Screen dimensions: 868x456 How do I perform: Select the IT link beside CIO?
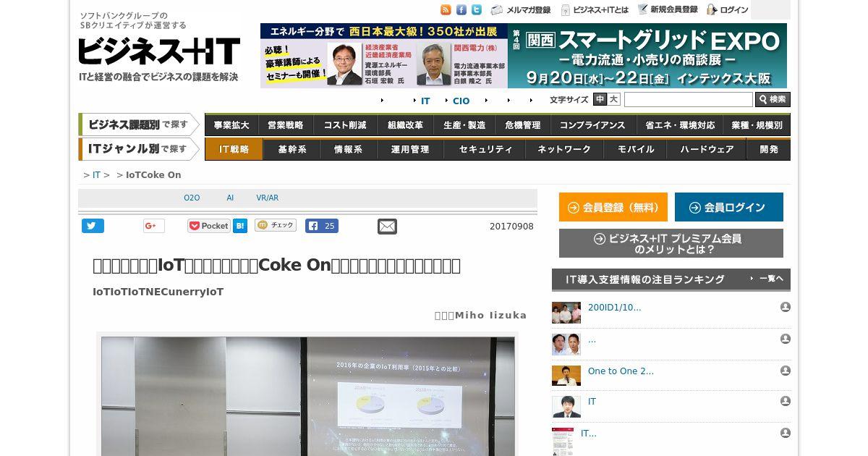click(x=425, y=101)
